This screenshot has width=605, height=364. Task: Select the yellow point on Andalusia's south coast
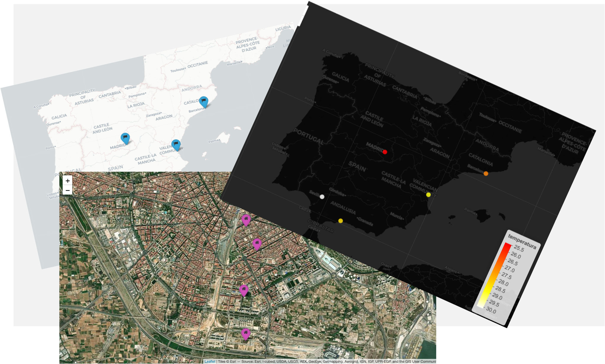pos(340,221)
